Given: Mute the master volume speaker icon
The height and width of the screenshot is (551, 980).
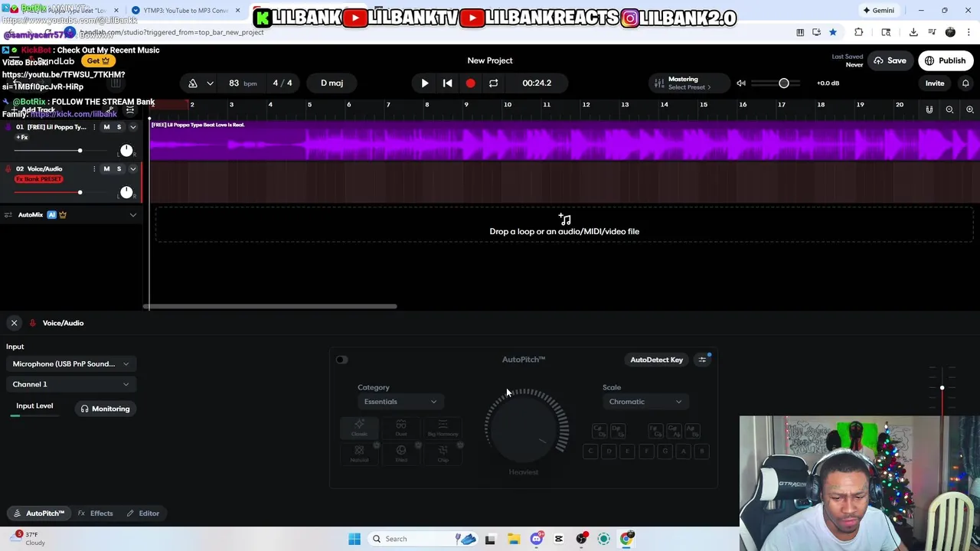Looking at the screenshot, I should [x=741, y=83].
